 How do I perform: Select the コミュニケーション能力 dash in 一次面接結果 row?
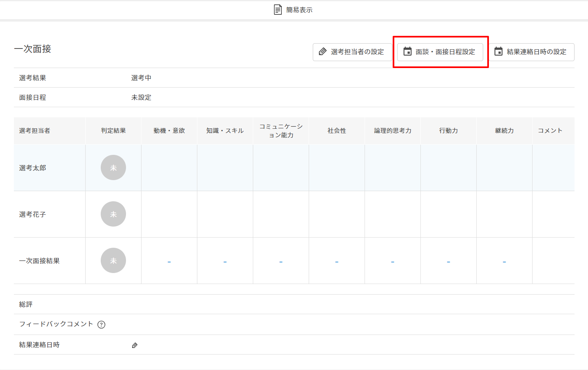click(281, 262)
